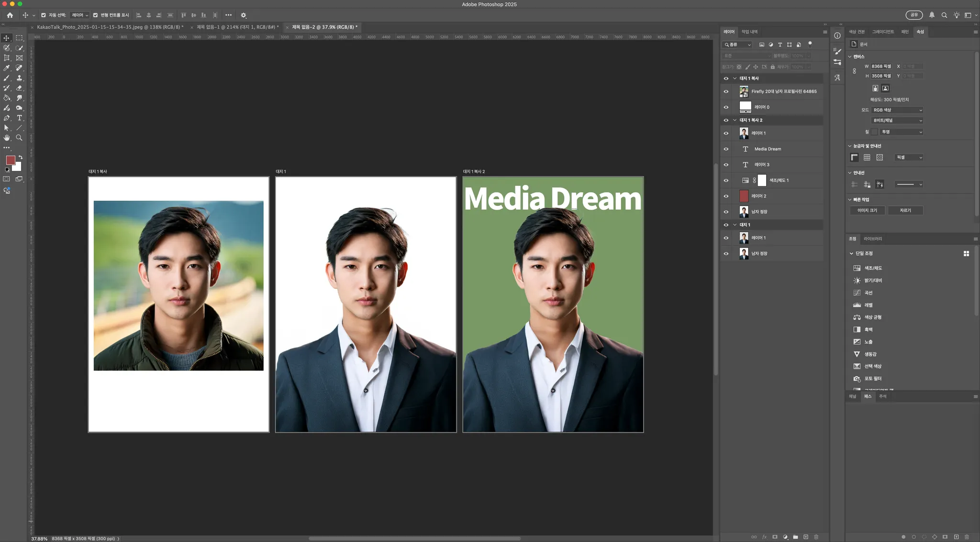Toggle the auto-select checkbox

[44, 15]
